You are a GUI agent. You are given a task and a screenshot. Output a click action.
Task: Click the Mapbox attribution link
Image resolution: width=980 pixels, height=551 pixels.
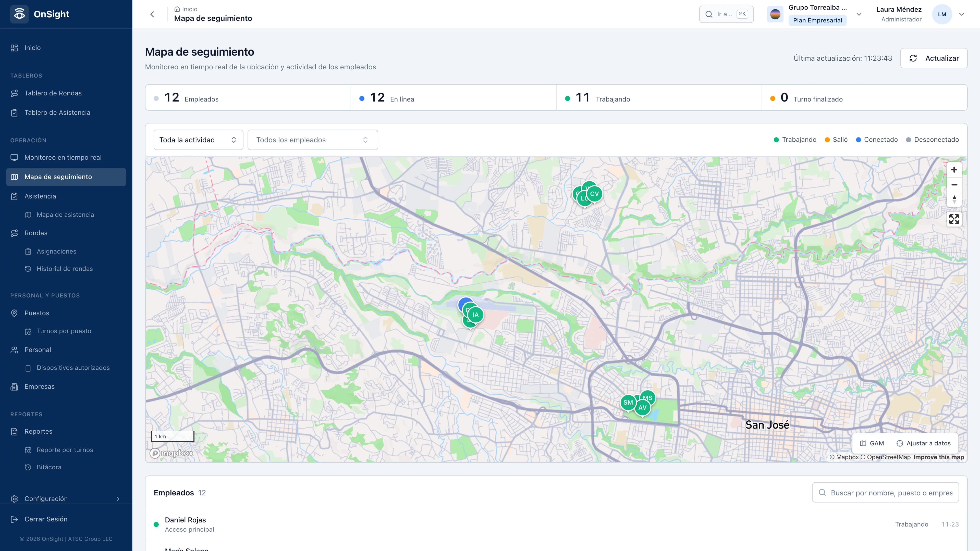coord(844,457)
